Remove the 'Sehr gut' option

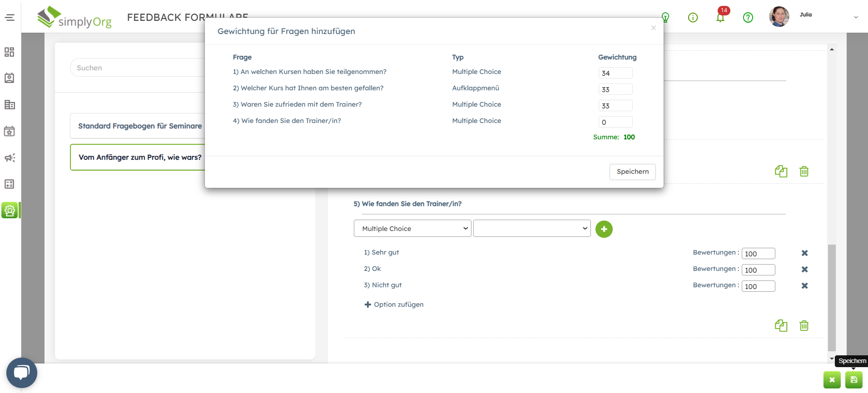tap(804, 253)
